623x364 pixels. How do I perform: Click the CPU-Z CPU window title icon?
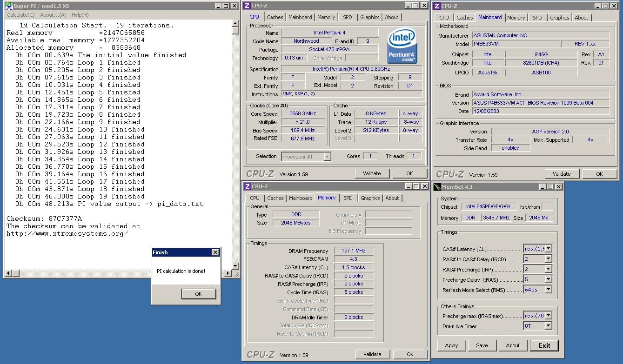pos(247,6)
